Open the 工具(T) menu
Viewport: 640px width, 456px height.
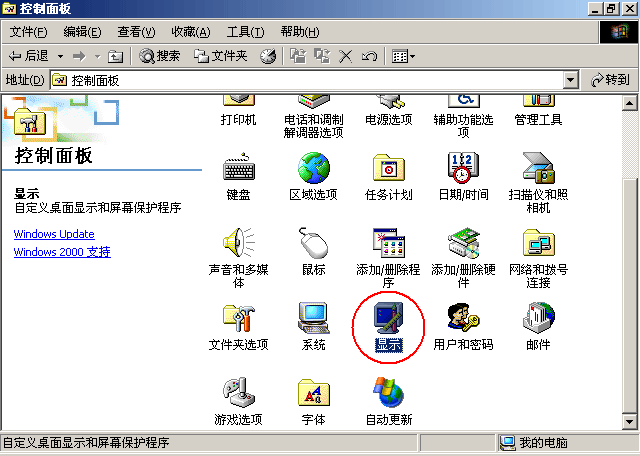pyautogui.click(x=245, y=32)
